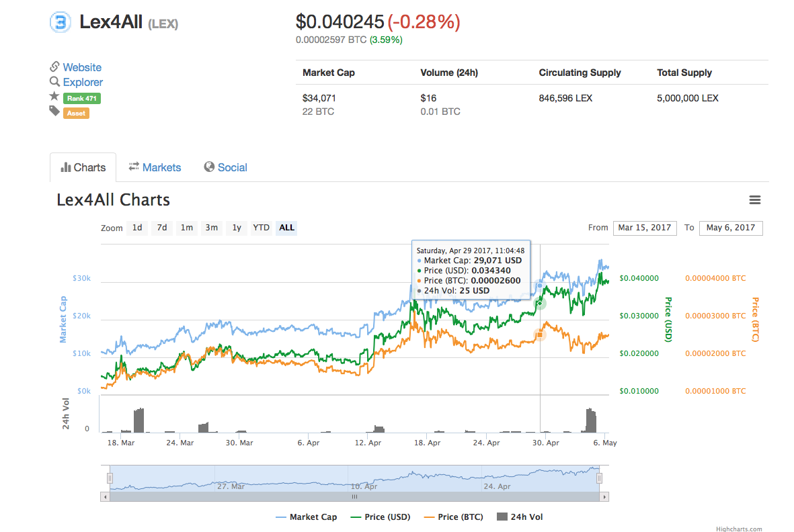Click the blue Market Cap marker on chart
Image resolution: width=794 pixels, height=532 pixels.
(540, 286)
